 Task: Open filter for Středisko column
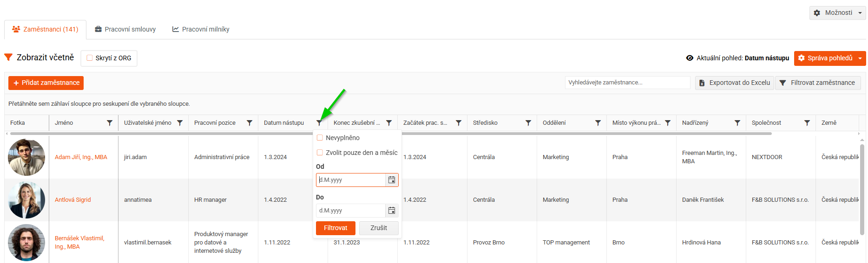528,123
